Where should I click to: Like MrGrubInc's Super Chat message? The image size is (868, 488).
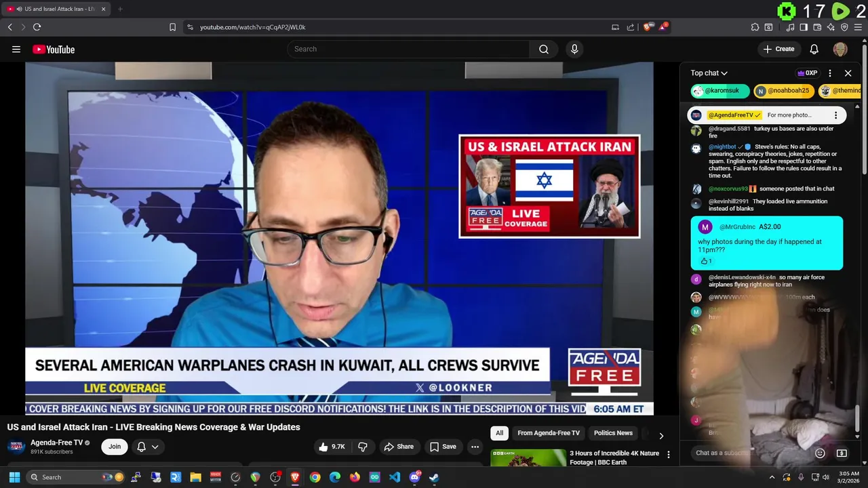click(x=704, y=261)
